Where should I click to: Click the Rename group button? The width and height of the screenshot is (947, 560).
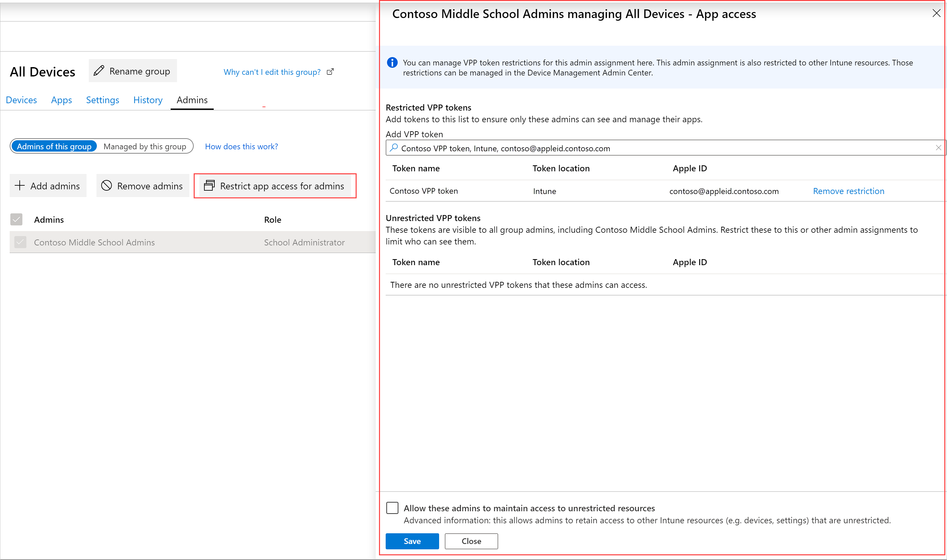pos(133,71)
